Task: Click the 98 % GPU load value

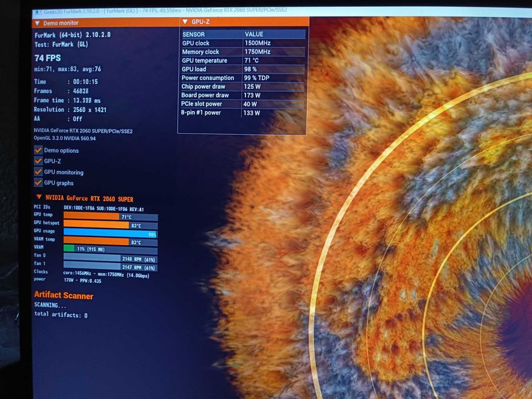Action: point(250,69)
